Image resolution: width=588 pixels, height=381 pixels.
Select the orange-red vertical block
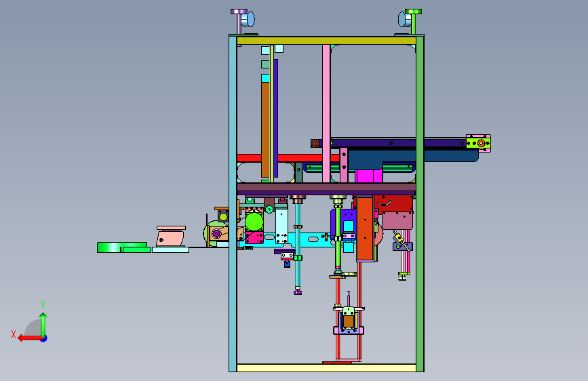[365, 228]
